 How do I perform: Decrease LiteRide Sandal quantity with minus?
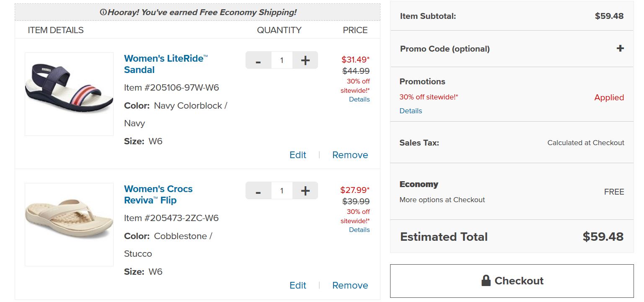(x=258, y=60)
